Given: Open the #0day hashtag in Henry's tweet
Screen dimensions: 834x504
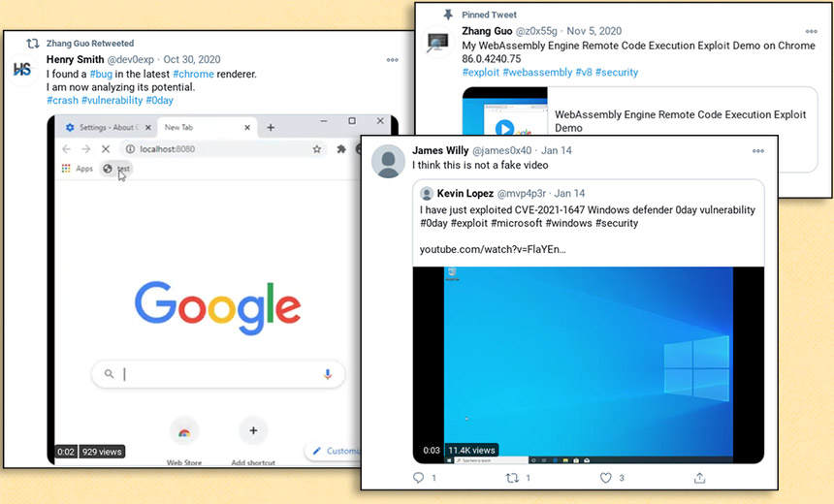Looking at the screenshot, I should (160, 100).
